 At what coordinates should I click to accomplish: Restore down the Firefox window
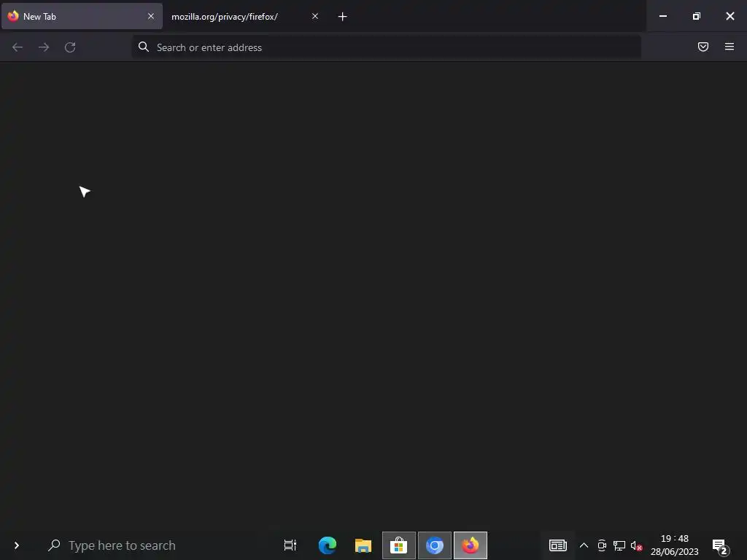pyautogui.click(x=697, y=16)
